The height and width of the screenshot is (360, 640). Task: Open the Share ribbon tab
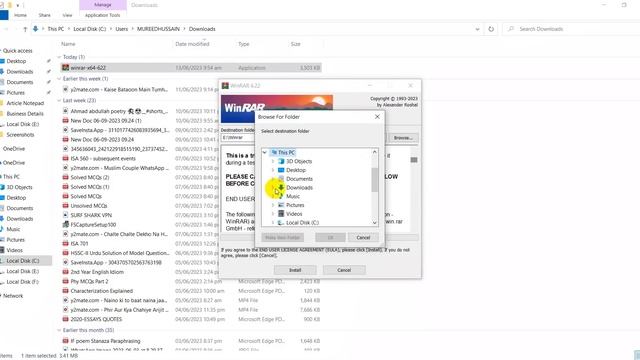click(x=44, y=15)
